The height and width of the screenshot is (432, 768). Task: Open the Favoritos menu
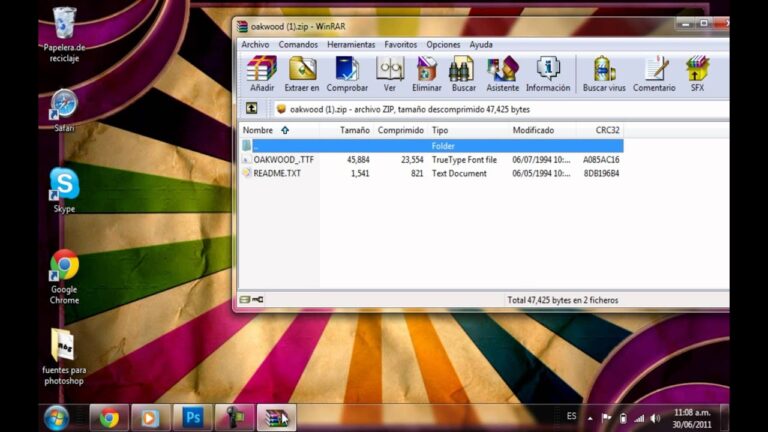tap(401, 45)
